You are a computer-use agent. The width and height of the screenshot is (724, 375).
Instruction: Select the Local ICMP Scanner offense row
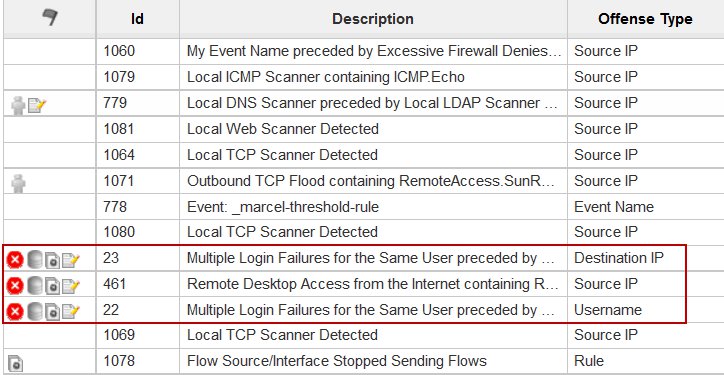click(x=364, y=77)
